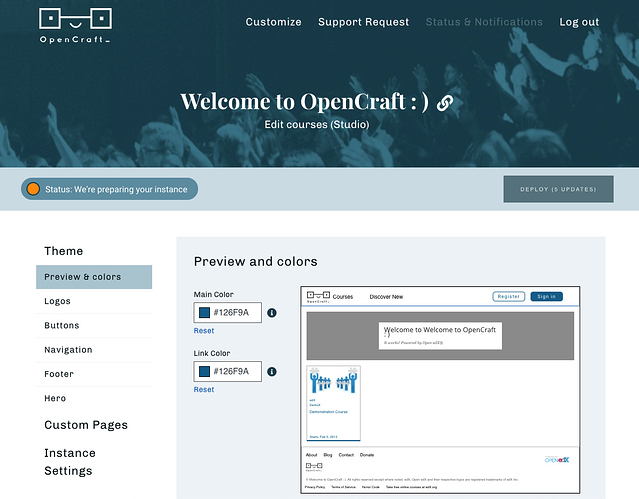639x499 pixels.
Task: Click the Terms of Service link in the preview footer
Action: point(343,487)
